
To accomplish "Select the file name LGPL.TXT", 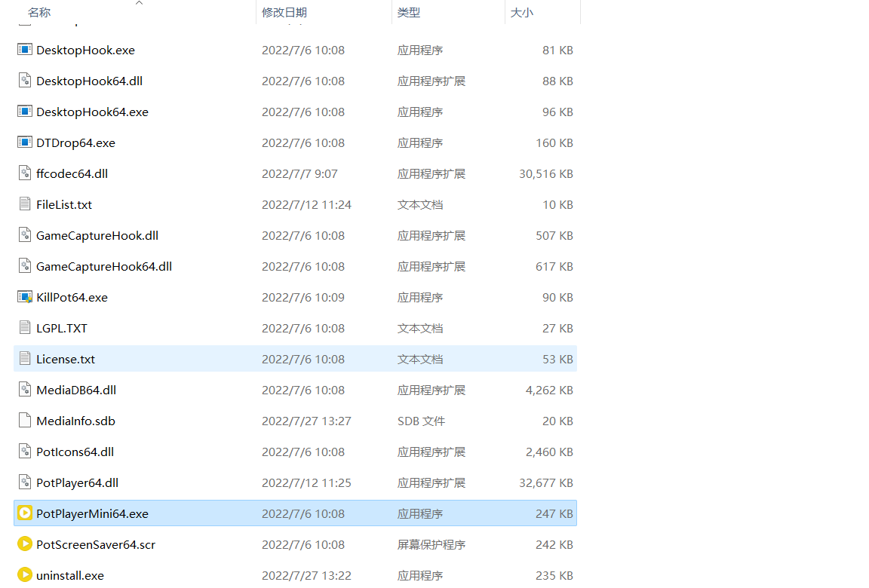I will click(x=62, y=329).
